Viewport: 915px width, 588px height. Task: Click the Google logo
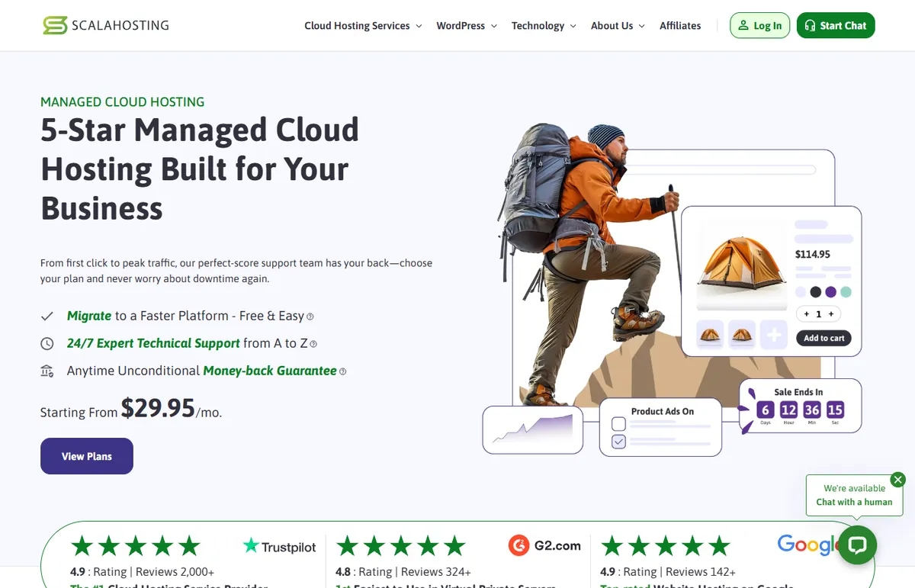[x=808, y=545]
